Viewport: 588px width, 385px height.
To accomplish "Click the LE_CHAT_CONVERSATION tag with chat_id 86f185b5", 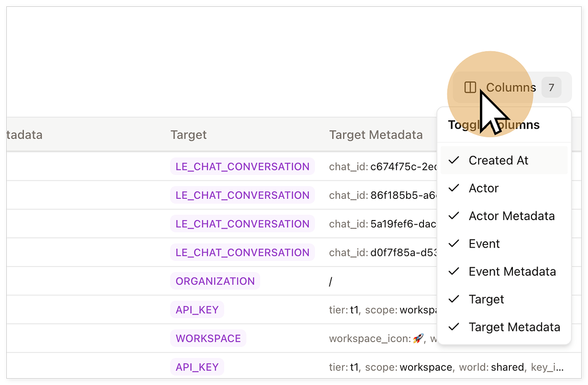I will (242, 195).
